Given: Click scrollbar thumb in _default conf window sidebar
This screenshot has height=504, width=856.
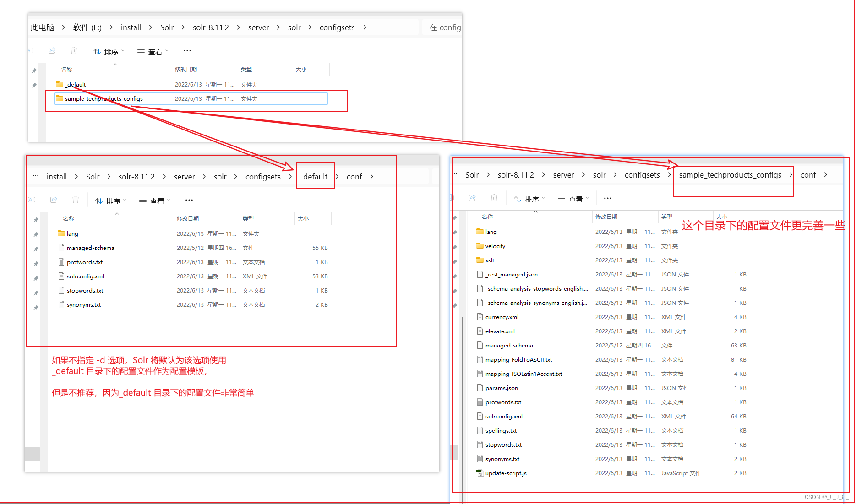Looking at the screenshot, I should [x=32, y=454].
